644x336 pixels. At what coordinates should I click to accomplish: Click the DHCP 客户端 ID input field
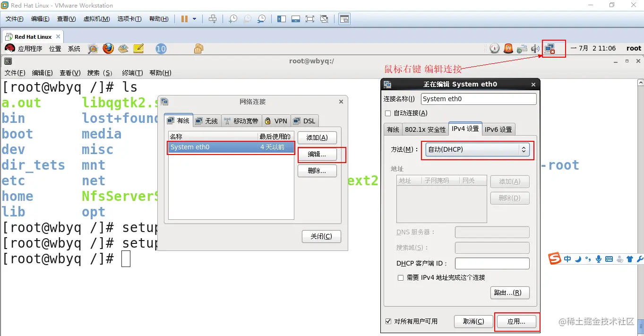coord(492,263)
